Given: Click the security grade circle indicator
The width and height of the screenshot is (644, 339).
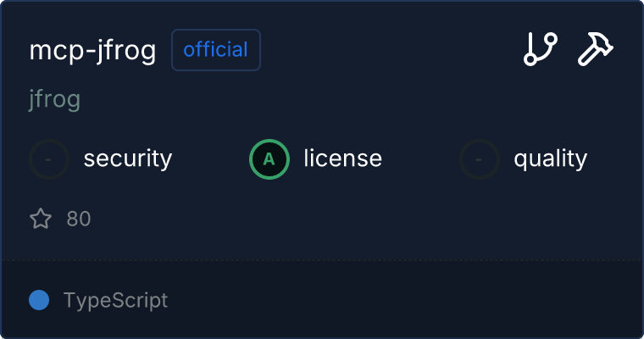Looking at the screenshot, I should click(x=49, y=158).
